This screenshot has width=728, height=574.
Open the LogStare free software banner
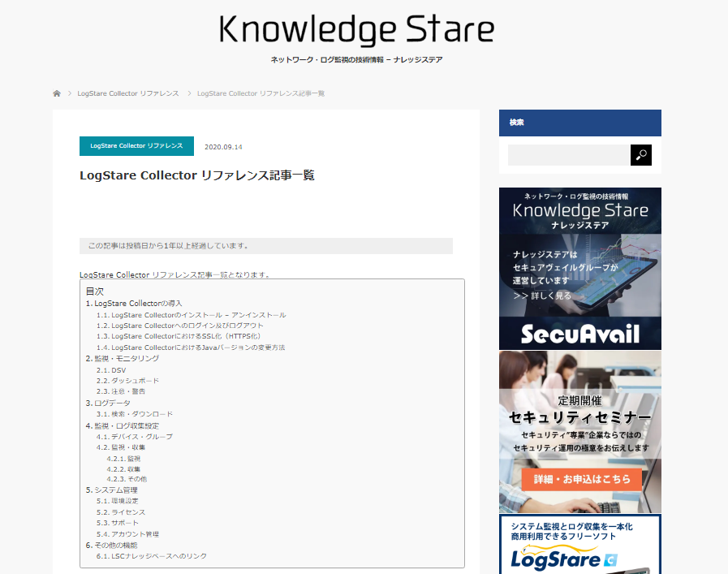(x=580, y=544)
